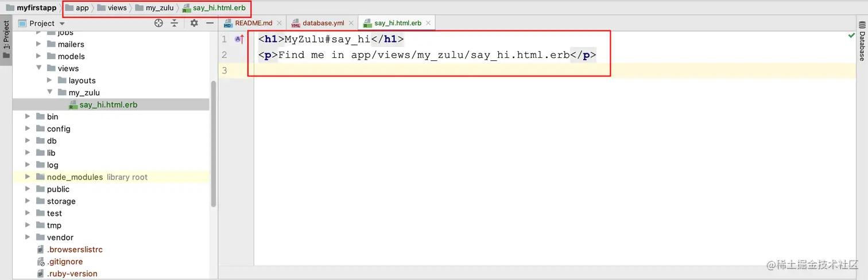868x280 pixels.
Task: Select the tmp folder
Action: [x=48, y=225]
